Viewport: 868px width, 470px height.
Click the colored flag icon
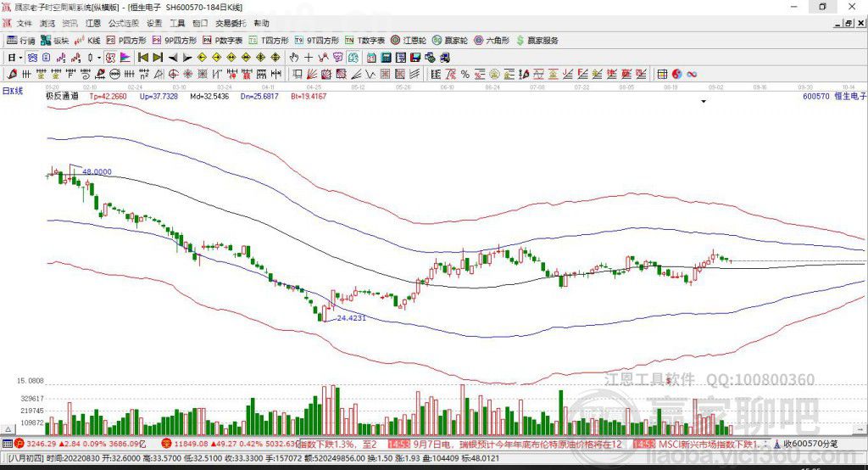tap(125, 58)
